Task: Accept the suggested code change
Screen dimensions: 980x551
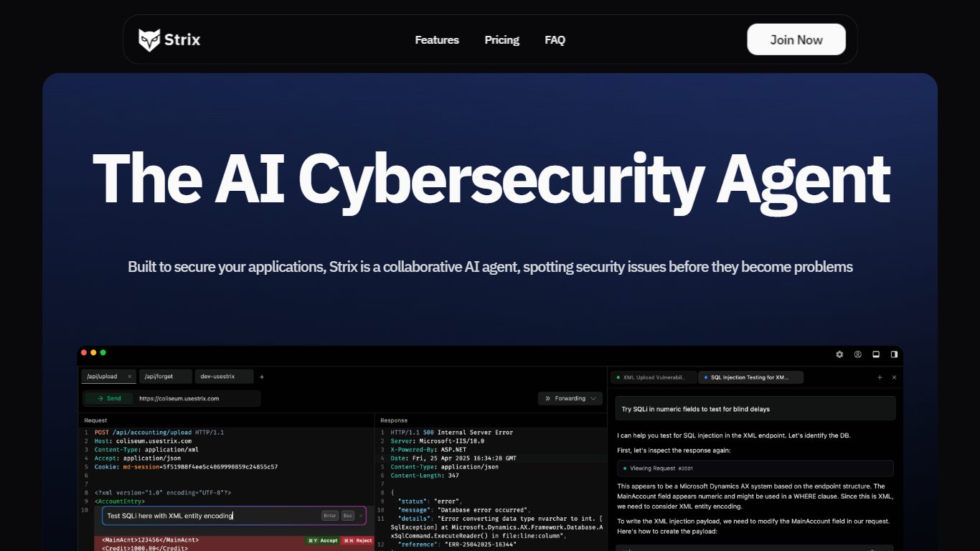Action: point(322,540)
